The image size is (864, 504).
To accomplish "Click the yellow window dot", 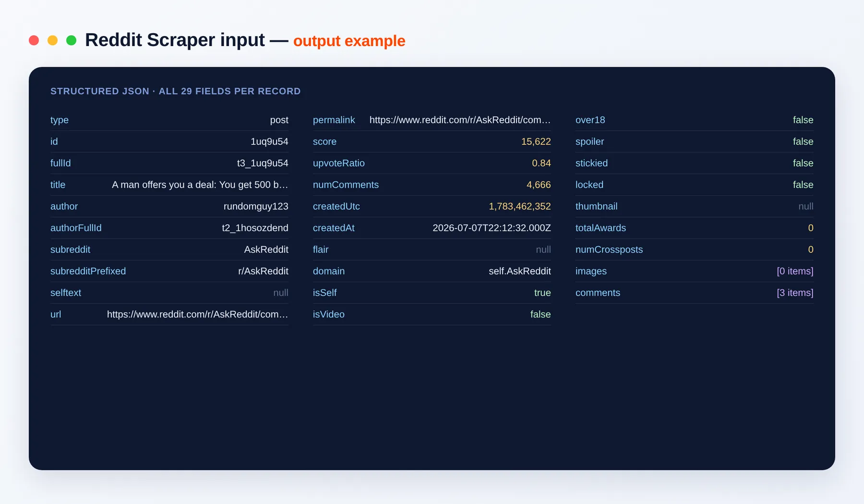I will 52,40.
